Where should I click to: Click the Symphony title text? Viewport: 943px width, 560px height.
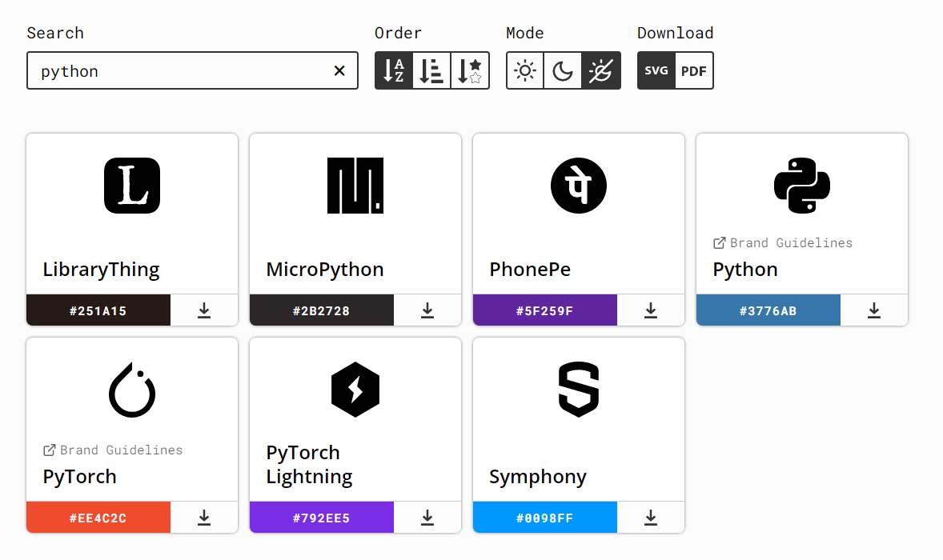[538, 477]
